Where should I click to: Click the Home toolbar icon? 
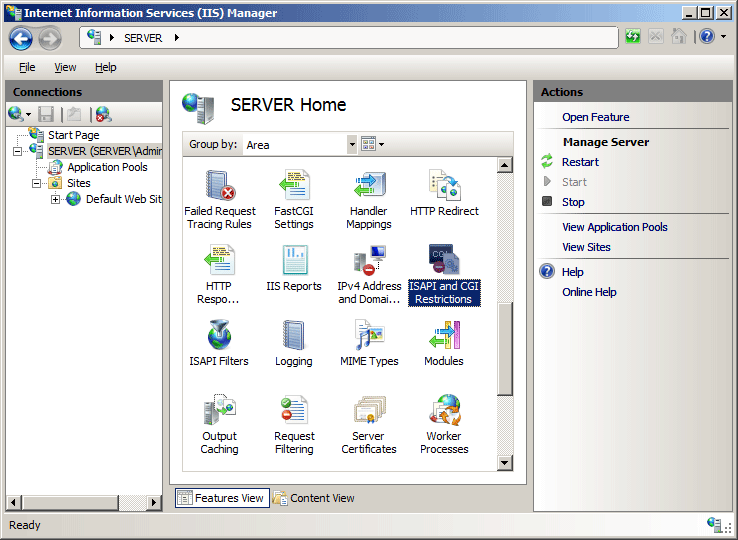(x=679, y=36)
